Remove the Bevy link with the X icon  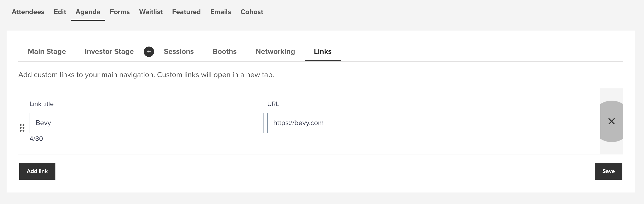tap(611, 122)
